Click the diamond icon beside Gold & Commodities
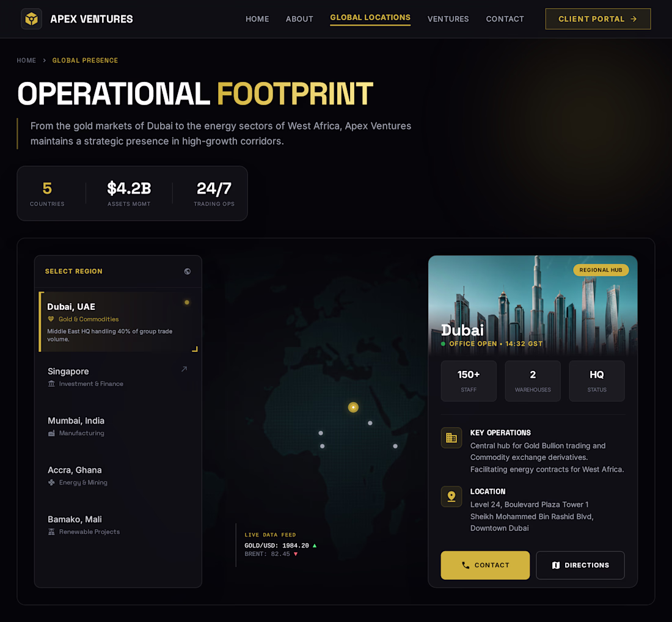672x622 pixels. click(51, 319)
